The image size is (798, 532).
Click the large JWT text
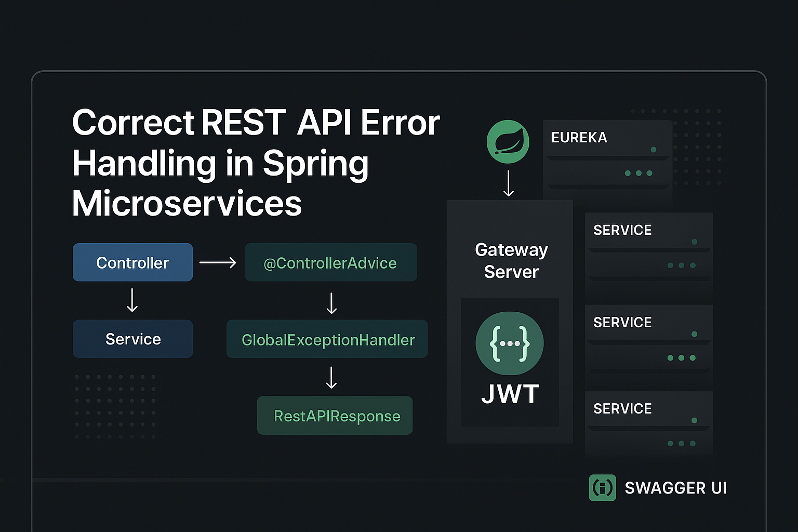pyautogui.click(x=510, y=394)
